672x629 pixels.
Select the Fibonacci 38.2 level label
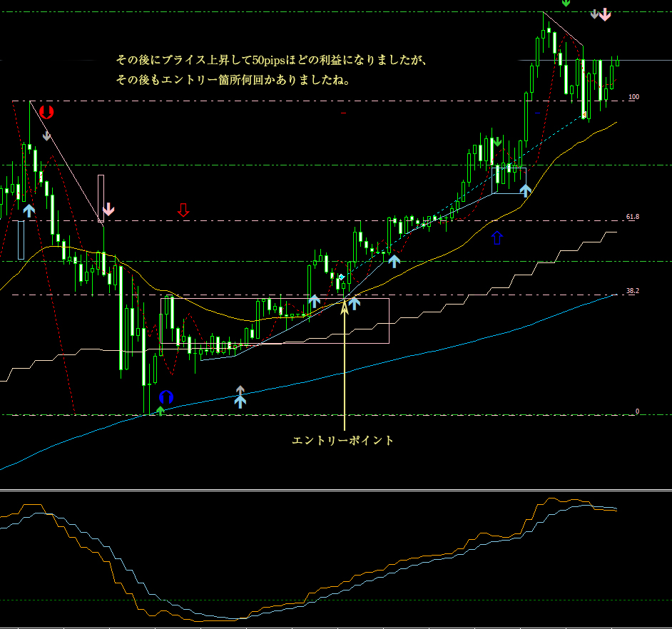pyautogui.click(x=633, y=291)
